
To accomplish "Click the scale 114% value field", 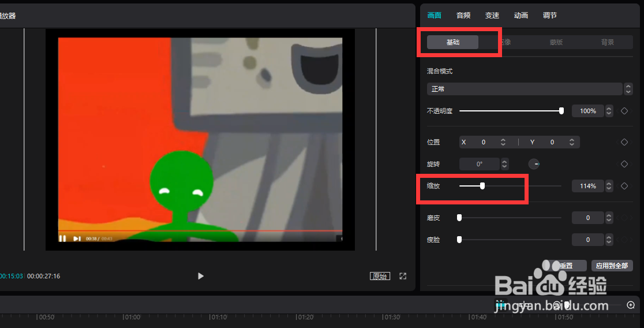I will pos(587,186).
